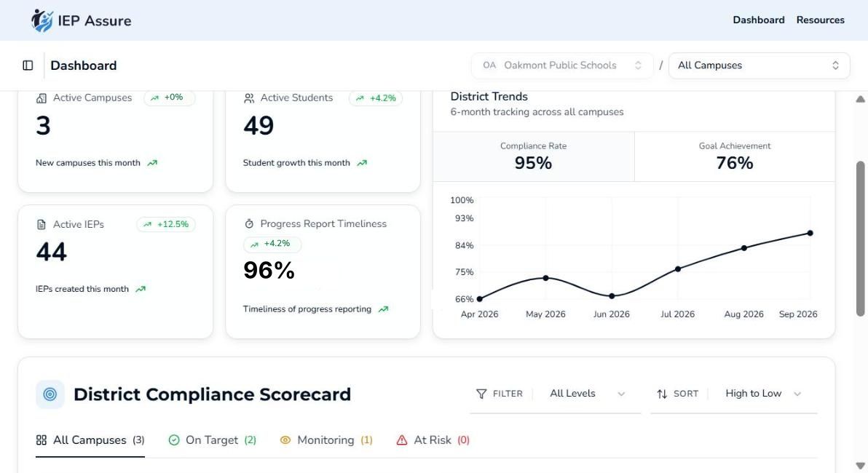Click trend arrow beside New campuses this month
This screenshot has height=473, width=868.
point(152,163)
